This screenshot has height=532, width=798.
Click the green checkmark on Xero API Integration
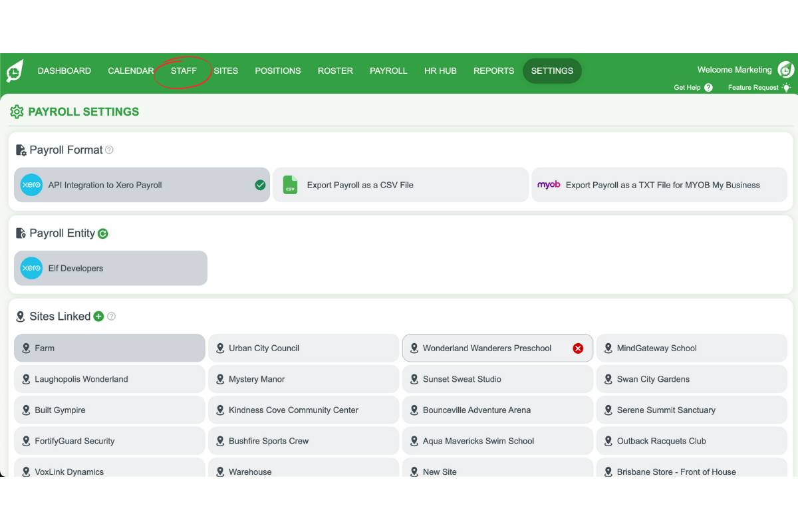coord(261,185)
